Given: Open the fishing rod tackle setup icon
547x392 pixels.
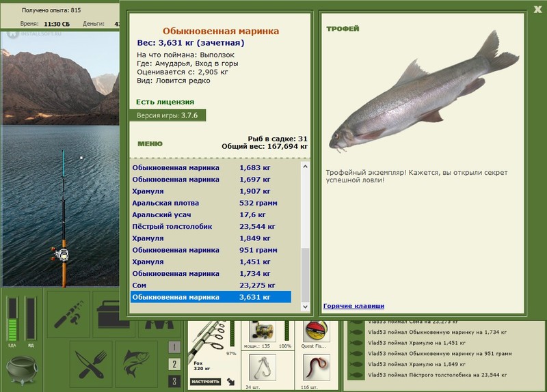Looking at the screenshot, I should (69, 314).
